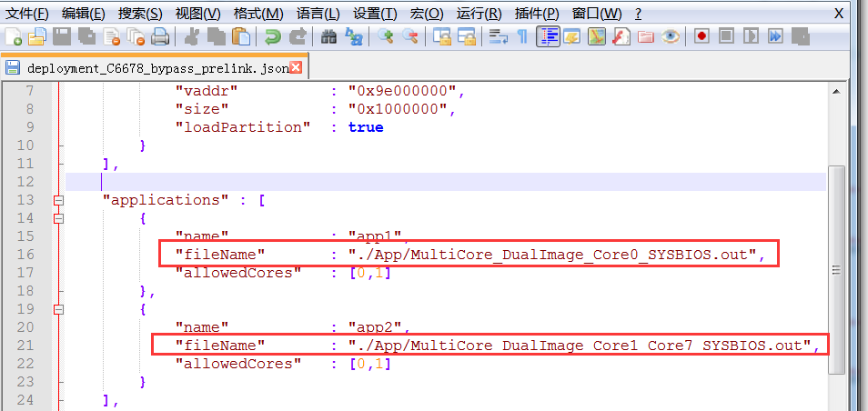Click the Zoom Out magnifier icon
868x411 pixels.
point(410,37)
